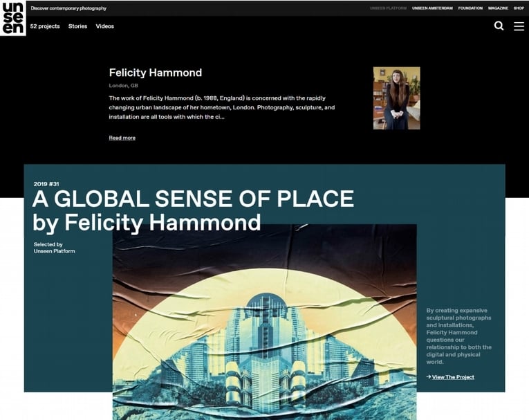Click View The Project link
The height and width of the screenshot is (420, 529).
point(453,377)
